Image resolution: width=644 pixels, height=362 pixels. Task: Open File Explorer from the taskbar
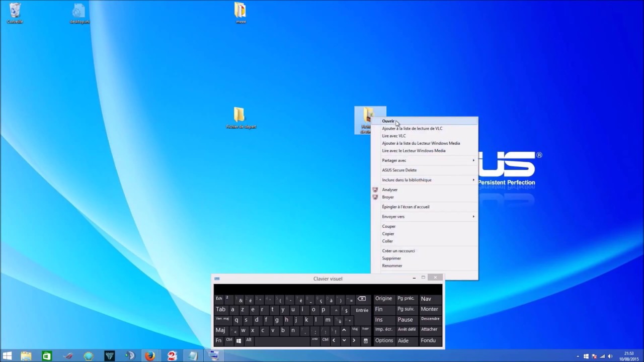click(26, 356)
